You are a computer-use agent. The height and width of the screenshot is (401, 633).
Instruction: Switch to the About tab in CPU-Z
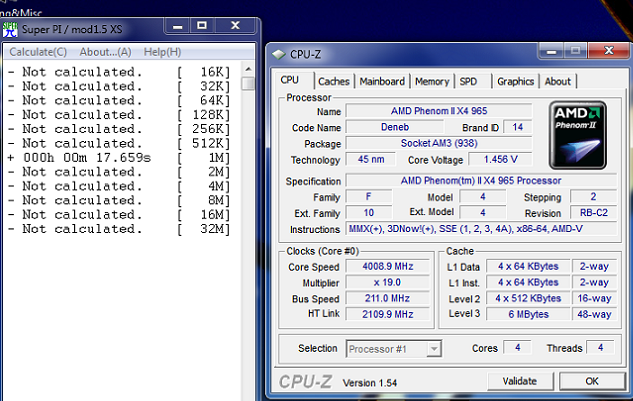(558, 82)
